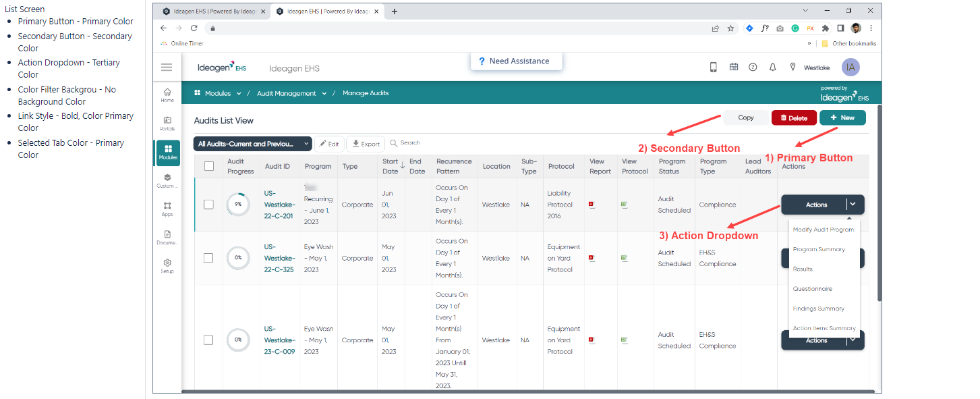The image size is (980, 399).
Task: Click the Westlake location pin icon
Action: tap(792, 67)
